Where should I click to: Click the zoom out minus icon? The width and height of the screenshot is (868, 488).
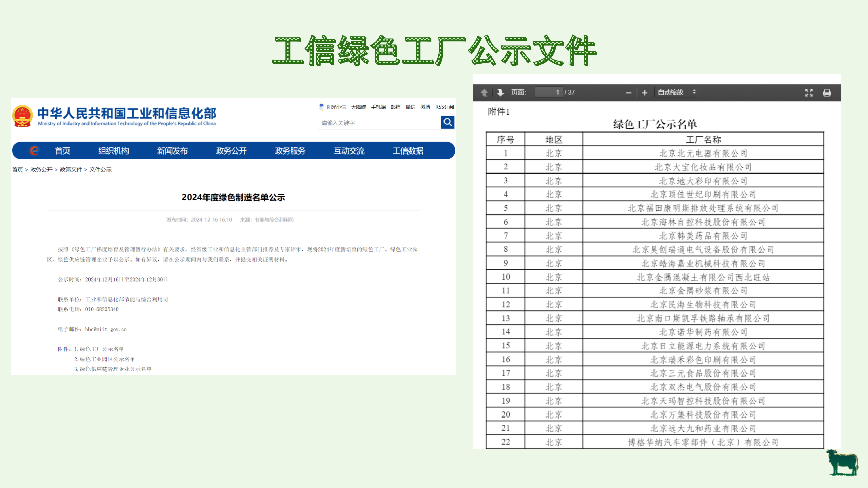click(x=629, y=93)
